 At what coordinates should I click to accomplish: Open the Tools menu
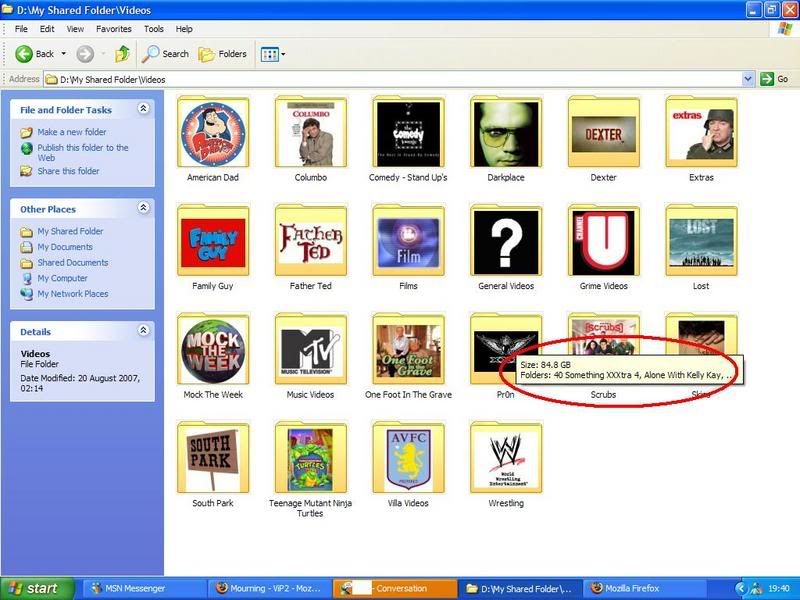click(154, 29)
